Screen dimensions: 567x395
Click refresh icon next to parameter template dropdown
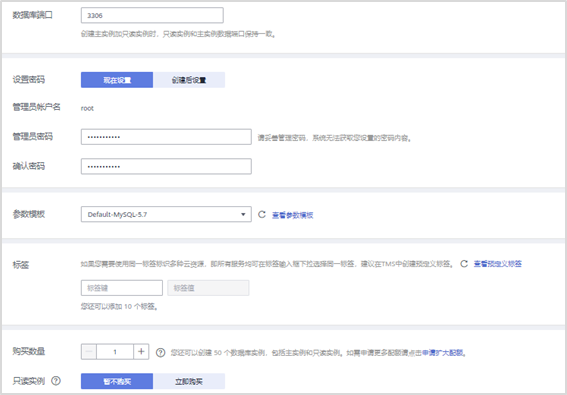[x=261, y=215]
